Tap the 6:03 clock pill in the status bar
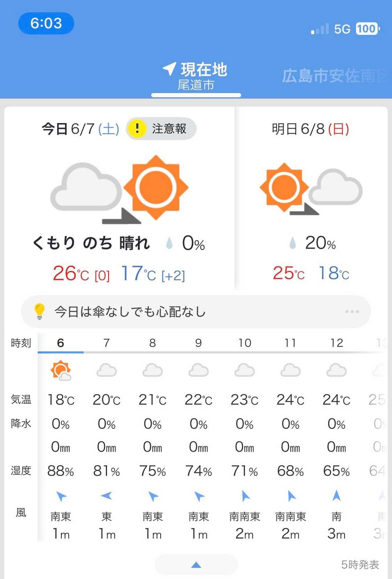 point(46,23)
